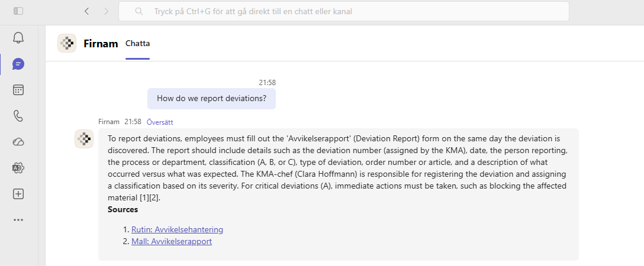Add apps with the plus icon

[x=18, y=194]
